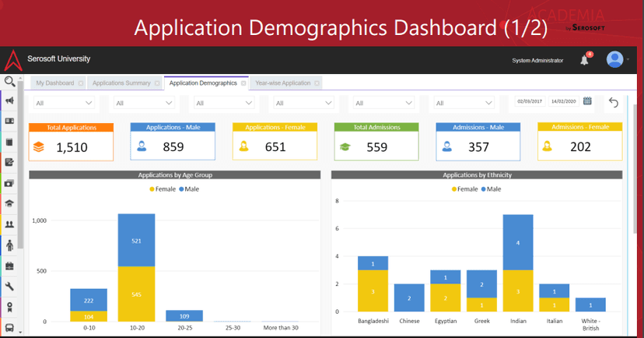Image resolution: width=644 pixels, height=338 pixels.
Task: Click the graduation cap sidebar icon
Action: pos(10,203)
